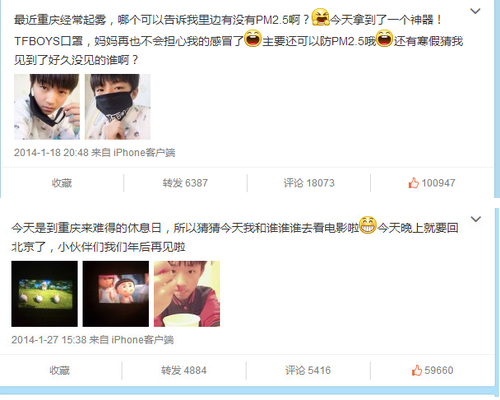This screenshot has width=500, height=400.
Task: Open the selfie thumbnail with red jacket
Action: click(x=187, y=294)
